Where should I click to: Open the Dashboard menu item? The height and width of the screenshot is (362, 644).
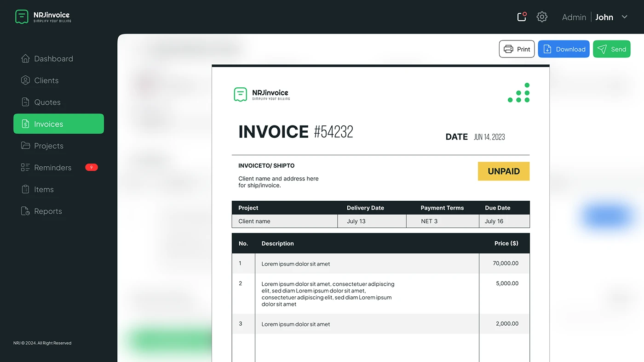58,58
